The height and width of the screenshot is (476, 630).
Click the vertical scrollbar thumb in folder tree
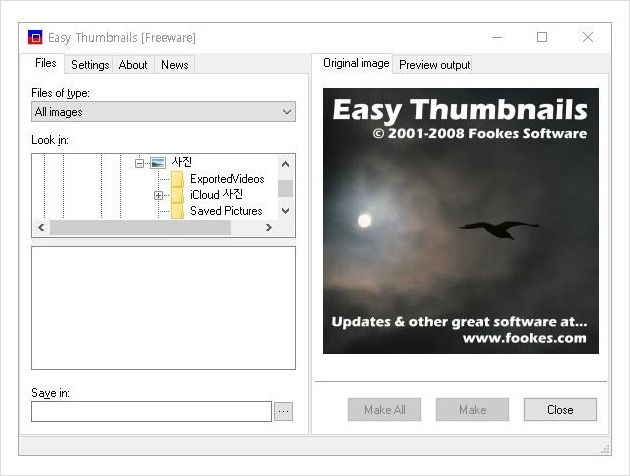[x=286, y=188]
